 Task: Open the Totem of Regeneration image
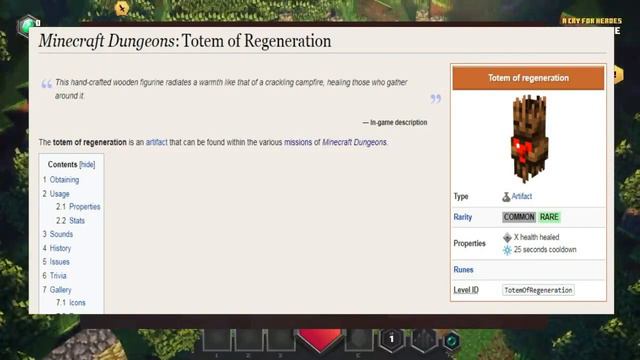point(529,139)
